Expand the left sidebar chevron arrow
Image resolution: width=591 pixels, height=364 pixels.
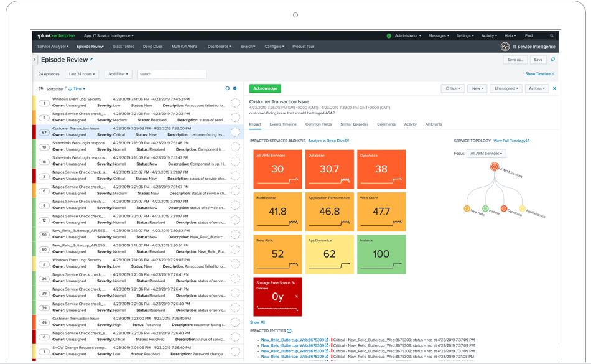point(34,60)
